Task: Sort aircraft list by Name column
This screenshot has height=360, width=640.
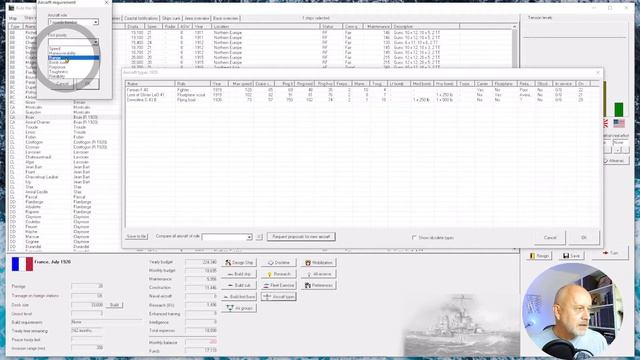Action: (150, 84)
